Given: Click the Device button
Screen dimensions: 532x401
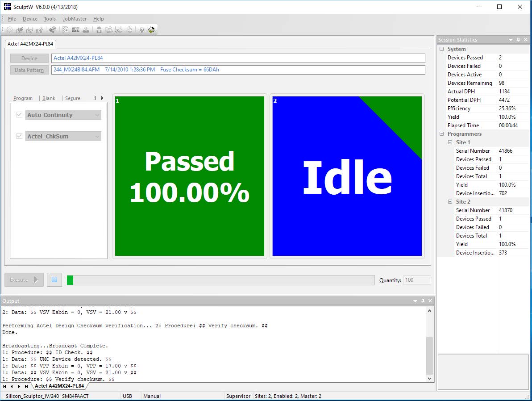Looking at the screenshot, I should [x=29, y=58].
